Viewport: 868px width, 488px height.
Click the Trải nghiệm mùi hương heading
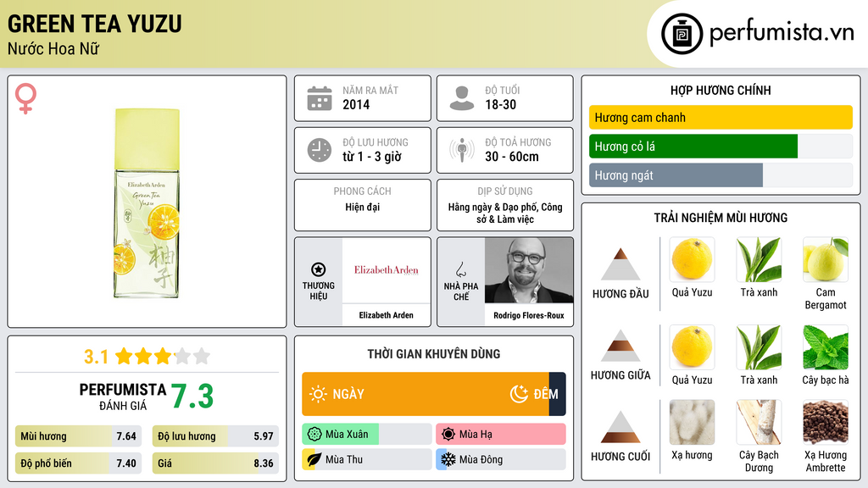[721, 218]
